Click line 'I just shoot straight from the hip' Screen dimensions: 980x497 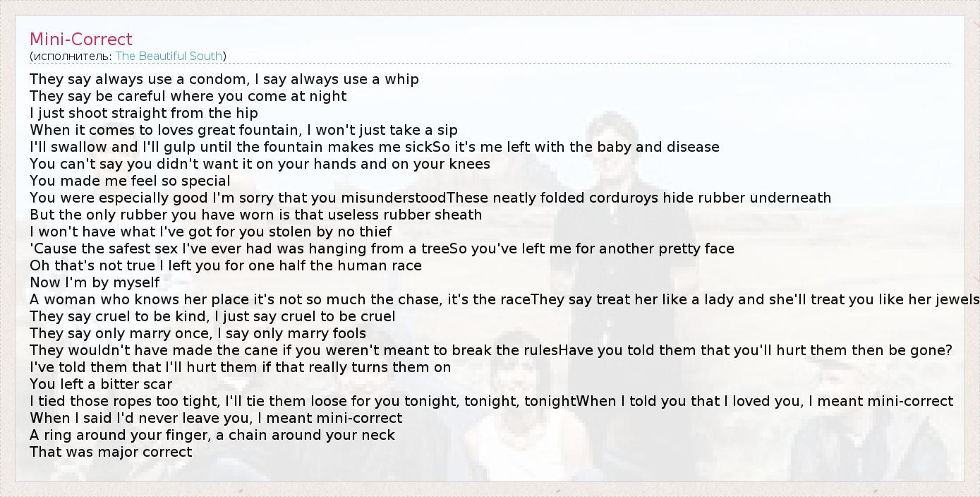click(144, 113)
